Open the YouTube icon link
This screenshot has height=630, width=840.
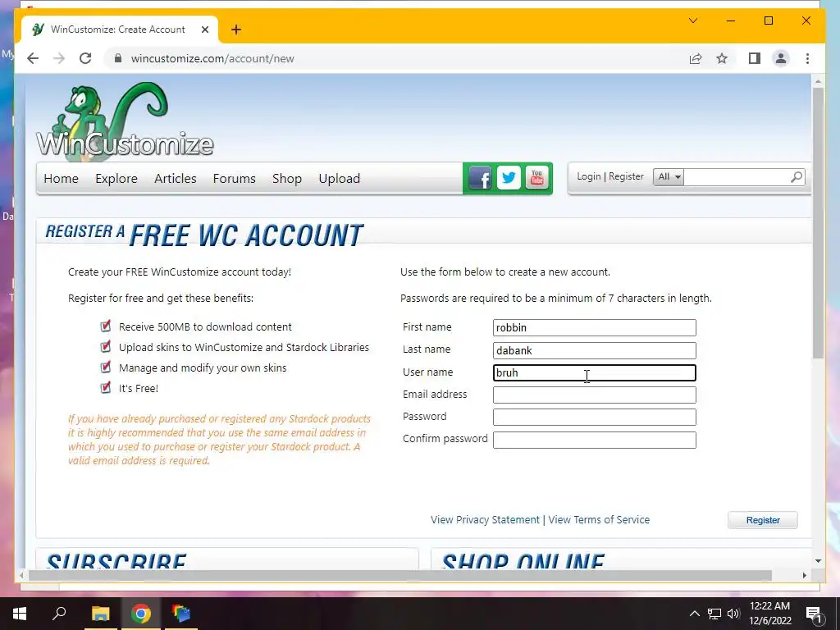click(x=536, y=178)
